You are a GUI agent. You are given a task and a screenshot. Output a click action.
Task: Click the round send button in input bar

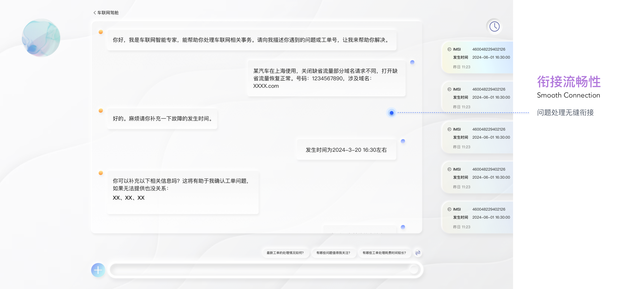pos(414,270)
